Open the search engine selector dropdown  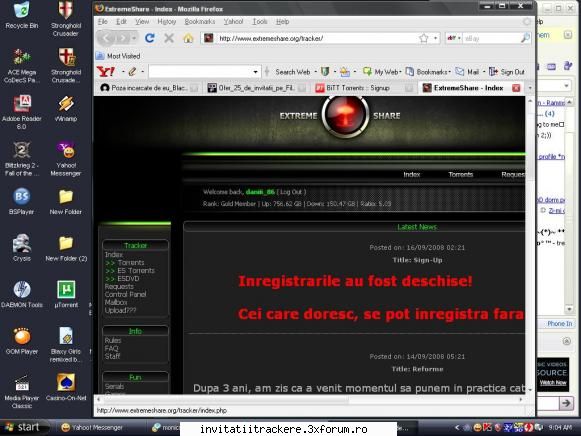point(454,38)
